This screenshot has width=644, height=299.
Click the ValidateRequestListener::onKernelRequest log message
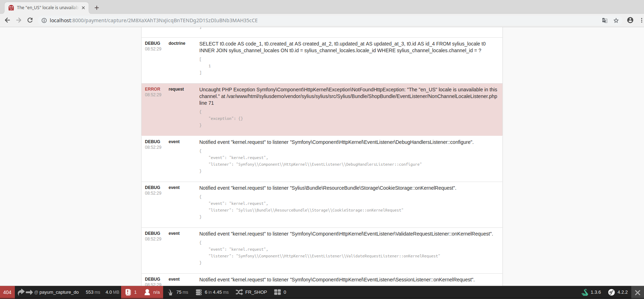point(346,234)
